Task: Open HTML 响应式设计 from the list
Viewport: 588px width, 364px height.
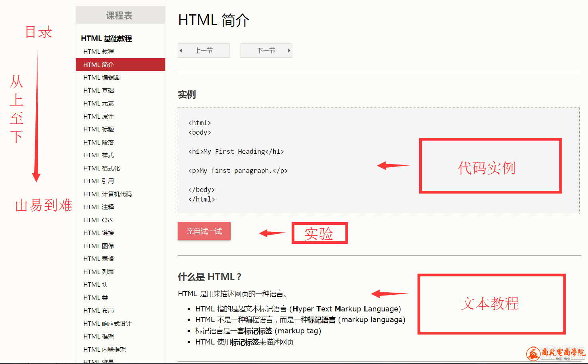Action: 107,324
